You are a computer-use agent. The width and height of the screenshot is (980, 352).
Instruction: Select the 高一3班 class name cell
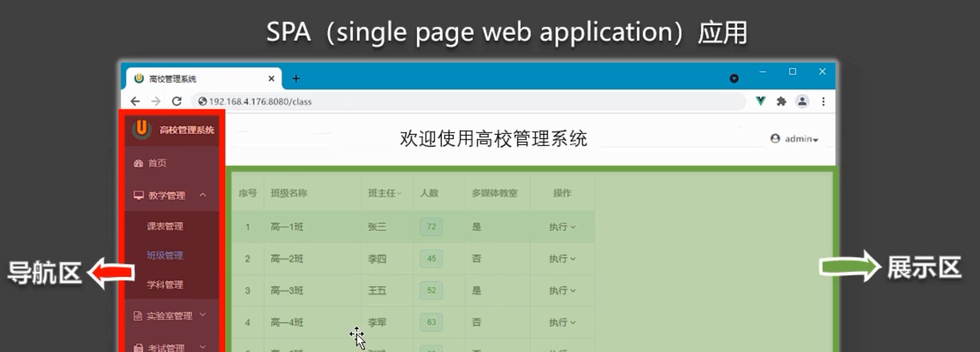pyautogui.click(x=287, y=290)
